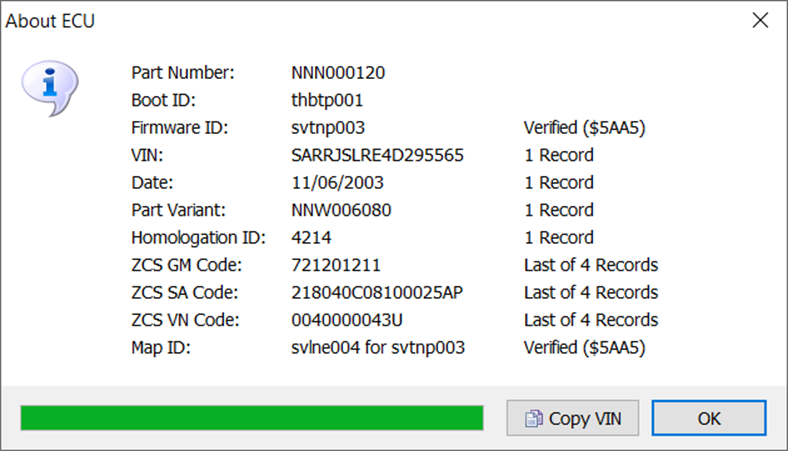Click the date value 11/06/2003
788x451 pixels.
point(338,183)
